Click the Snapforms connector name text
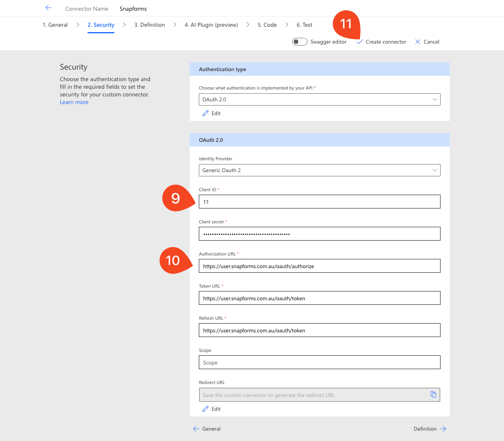This screenshot has width=504, height=441. (133, 9)
